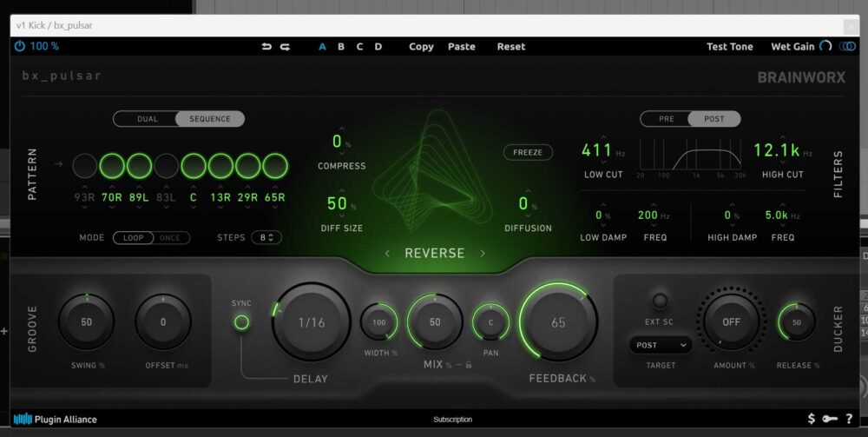Click the Paste button
The height and width of the screenshot is (437, 868).
462,47
